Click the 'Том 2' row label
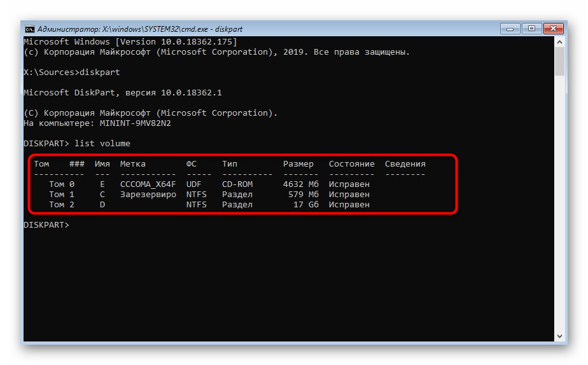This screenshot has height=365, width=588. 62,204
